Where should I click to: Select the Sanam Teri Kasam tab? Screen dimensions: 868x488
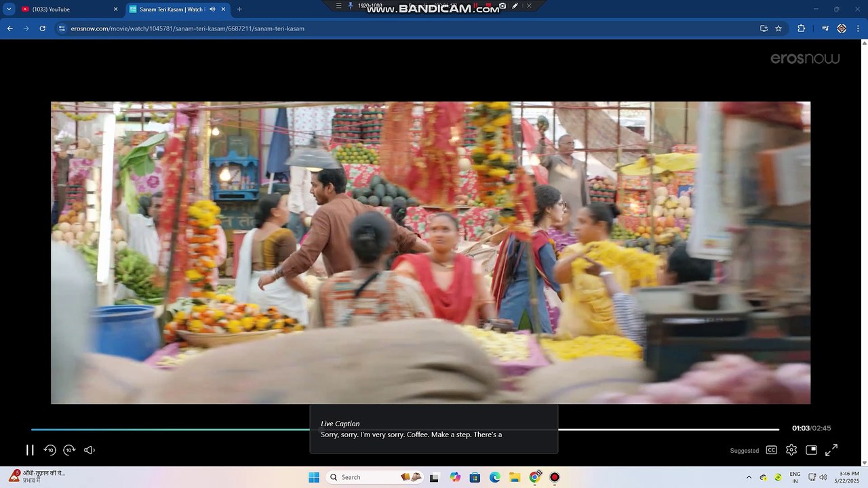170,9
